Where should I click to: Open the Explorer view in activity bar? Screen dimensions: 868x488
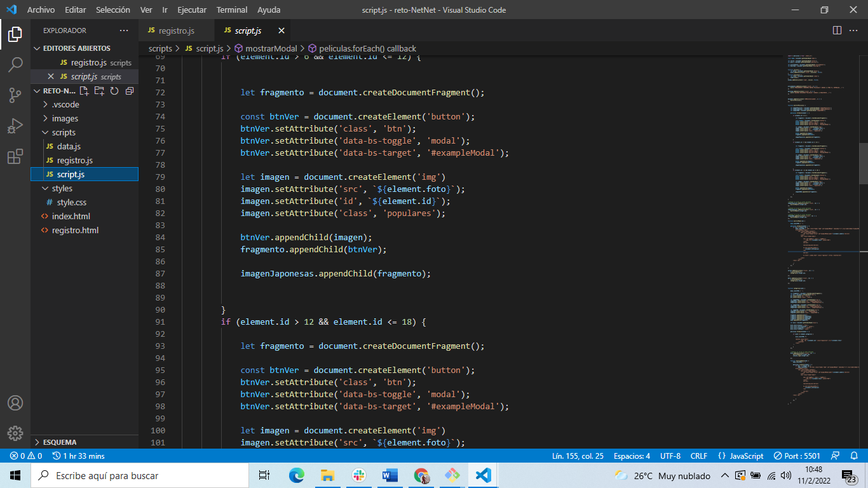15,34
